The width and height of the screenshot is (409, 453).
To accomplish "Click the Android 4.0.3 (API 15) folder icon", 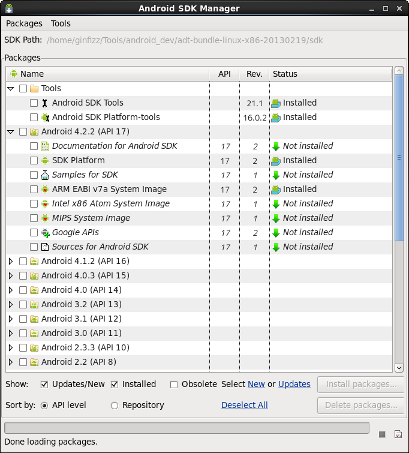I will 34,276.
